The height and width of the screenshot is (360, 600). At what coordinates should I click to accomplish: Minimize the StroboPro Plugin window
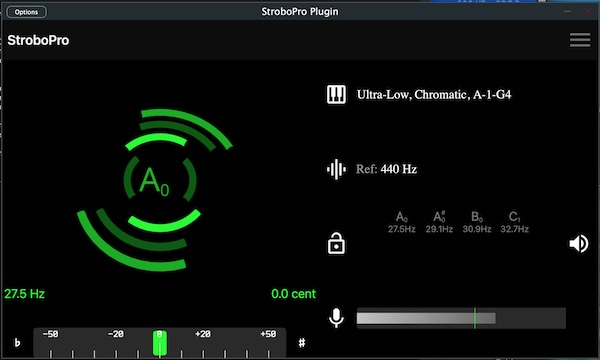(x=567, y=11)
